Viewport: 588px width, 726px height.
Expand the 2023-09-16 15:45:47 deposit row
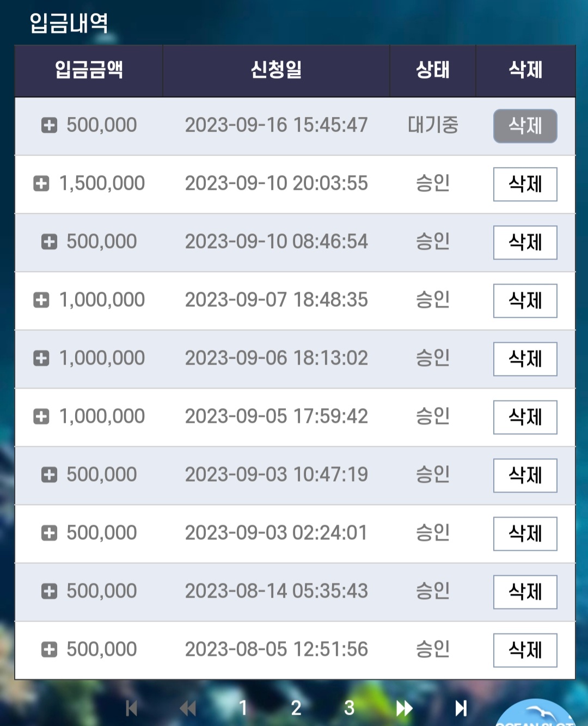[x=50, y=125]
